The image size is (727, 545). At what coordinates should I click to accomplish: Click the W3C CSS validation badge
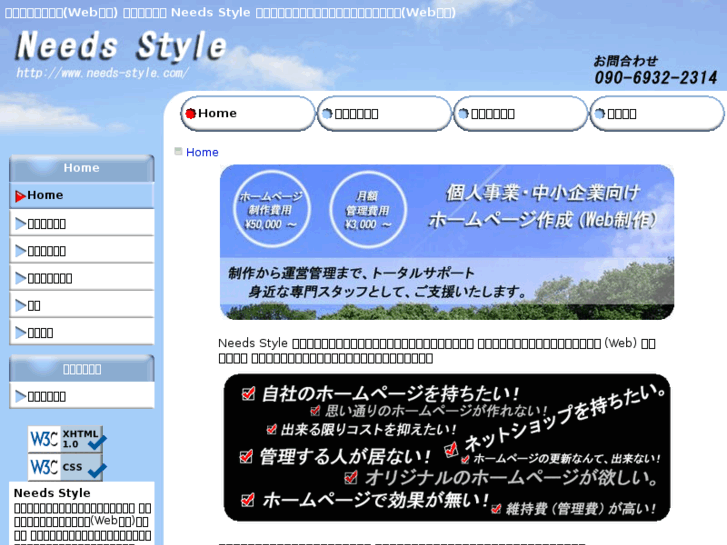pos(67,467)
